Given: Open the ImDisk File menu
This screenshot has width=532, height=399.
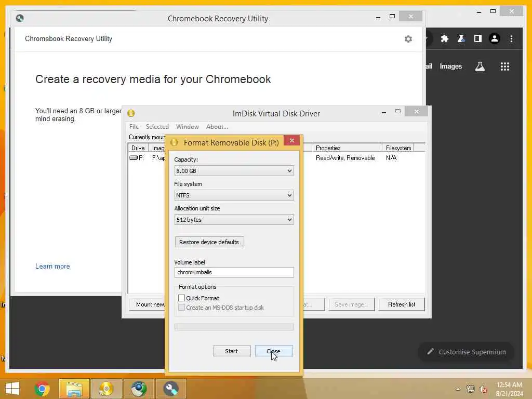Looking at the screenshot, I should 134,127.
